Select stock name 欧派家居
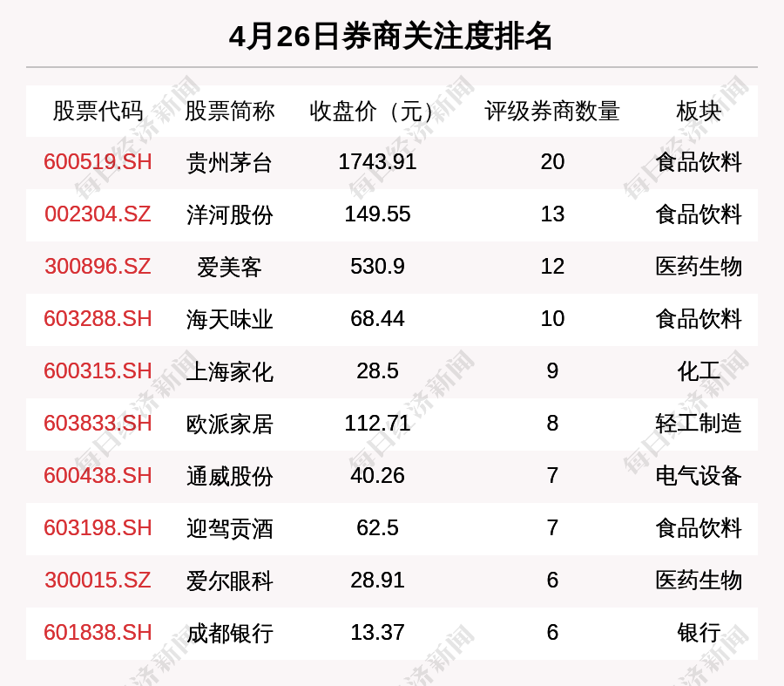Screen dimensions: 784x686 pos(229,424)
